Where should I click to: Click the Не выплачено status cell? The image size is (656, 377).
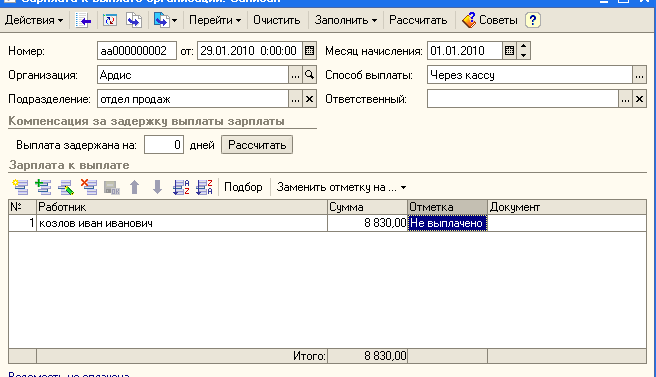click(x=448, y=223)
